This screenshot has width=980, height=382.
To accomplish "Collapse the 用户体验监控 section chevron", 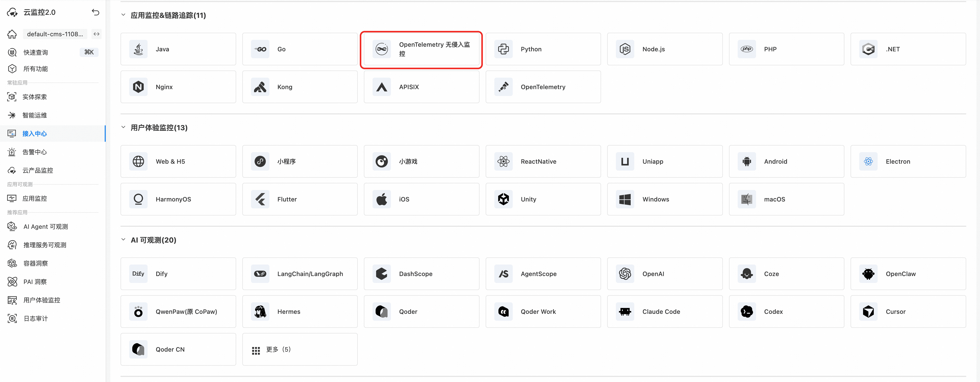I will [123, 127].
